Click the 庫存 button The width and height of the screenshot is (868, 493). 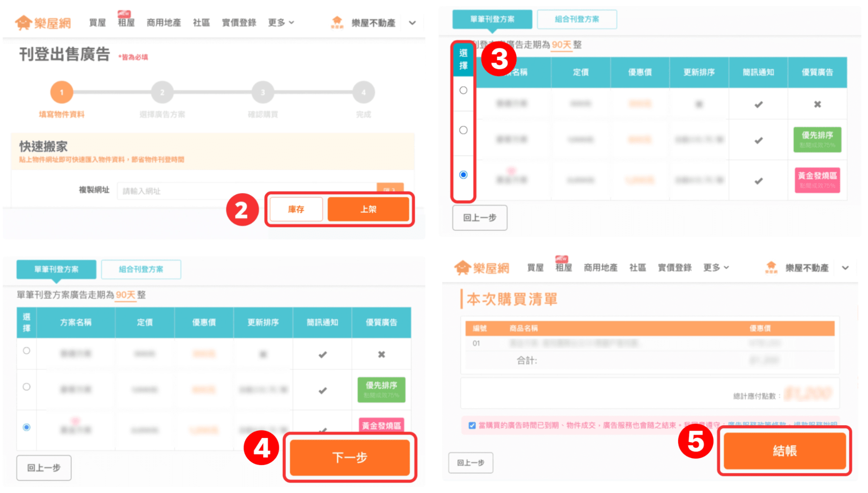click(x=296, y=209)
